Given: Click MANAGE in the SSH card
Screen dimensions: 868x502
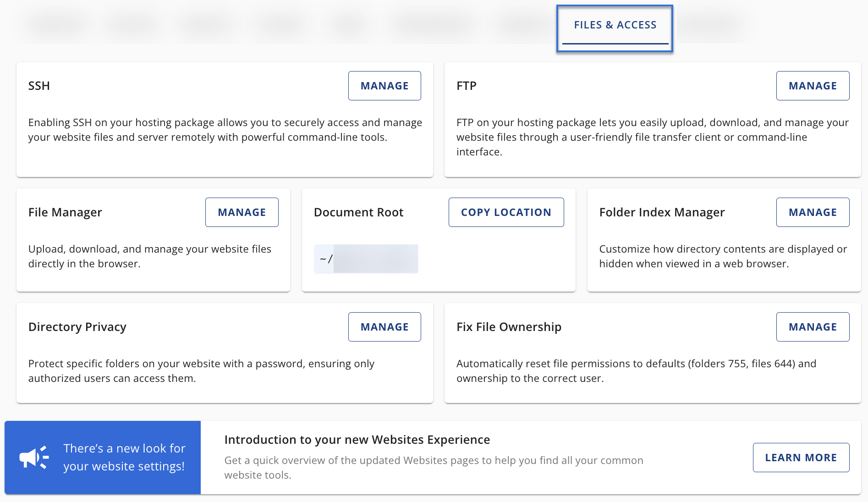Looking at the screenshot, I should [x=385, y=86].
